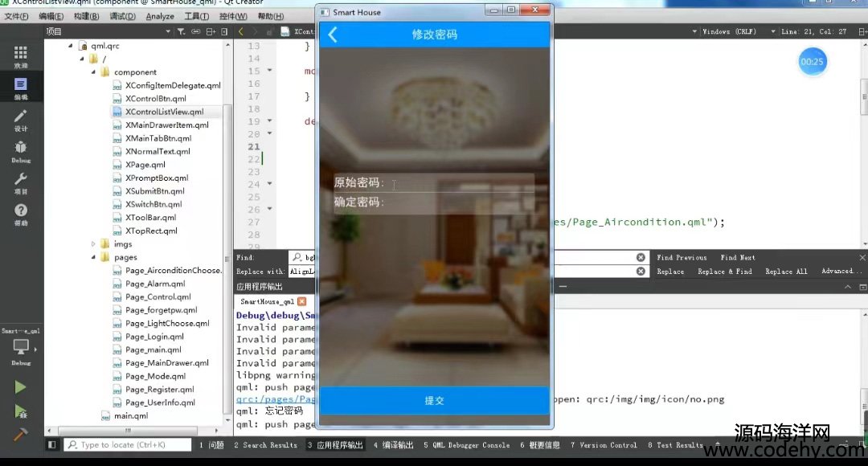Split the project pane icon
The image size is (868, 466).
coord(211,31)
